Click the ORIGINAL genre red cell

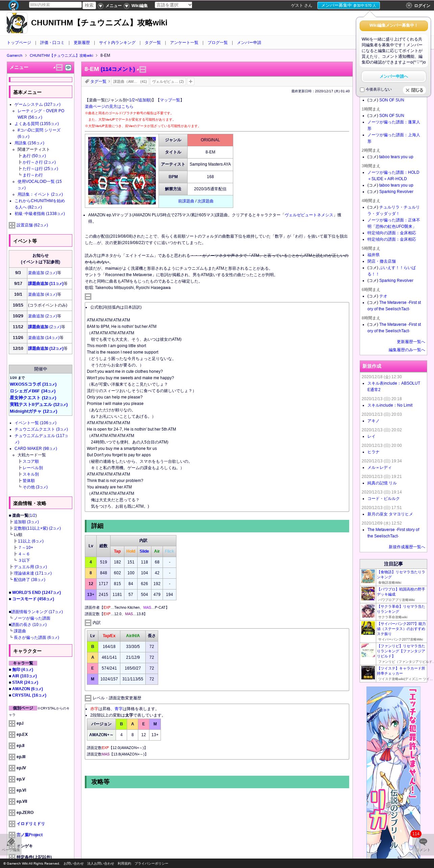click(x=210, y=140)
